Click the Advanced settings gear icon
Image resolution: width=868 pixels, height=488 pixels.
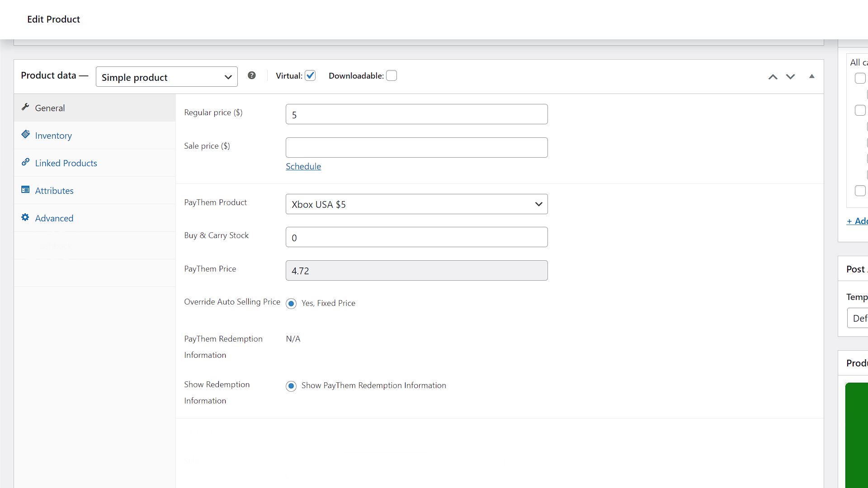click(x=25, y=217)
